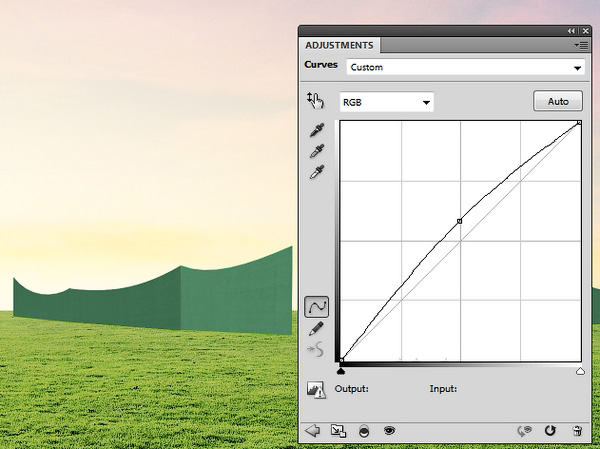Select the ADJUSTMENTS tab
The height and width of the screenshot is (449, 600).
coord(339,45)
